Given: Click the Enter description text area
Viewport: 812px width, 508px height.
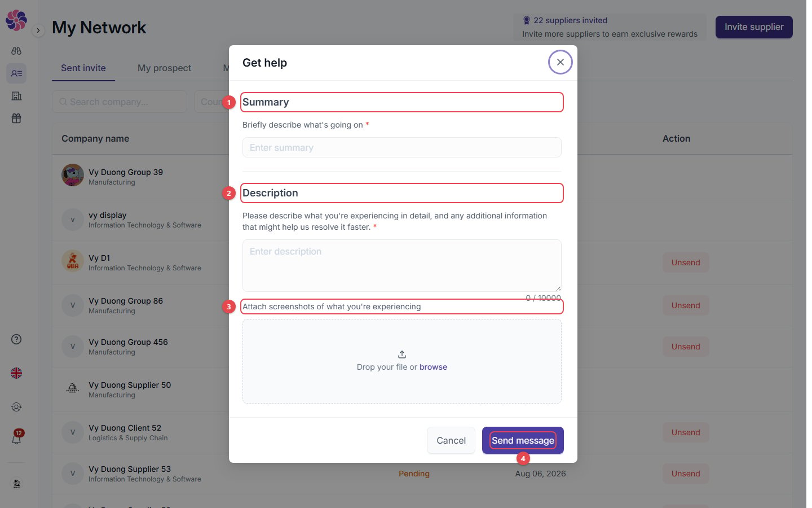Looking at the screenshot, I should (x=401, y=265).
